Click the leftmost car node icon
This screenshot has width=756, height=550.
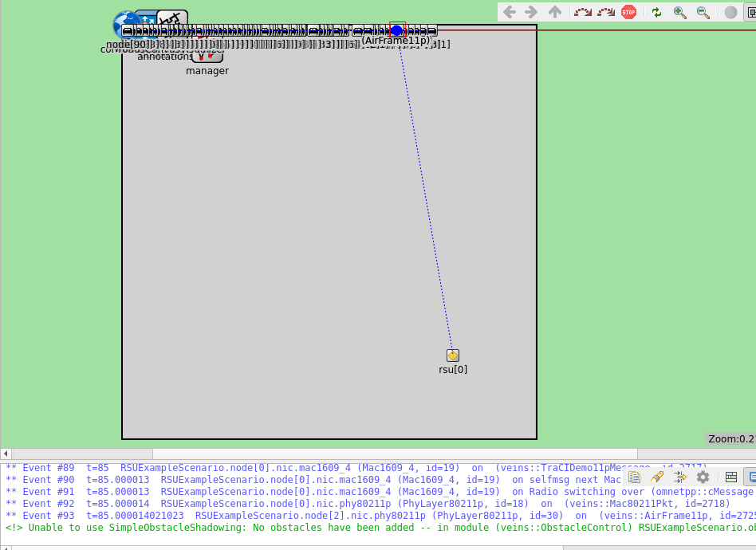(128, 31)
